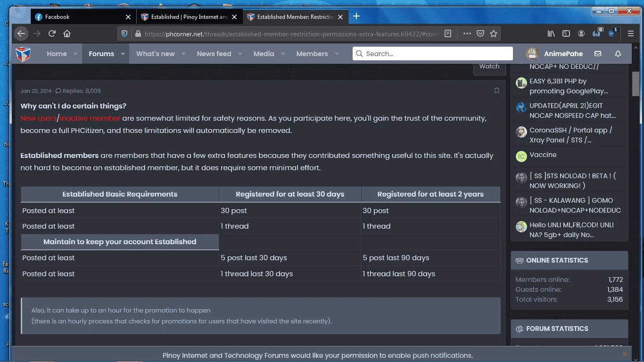Click the Inactive member red link

[x=90, y=118]
